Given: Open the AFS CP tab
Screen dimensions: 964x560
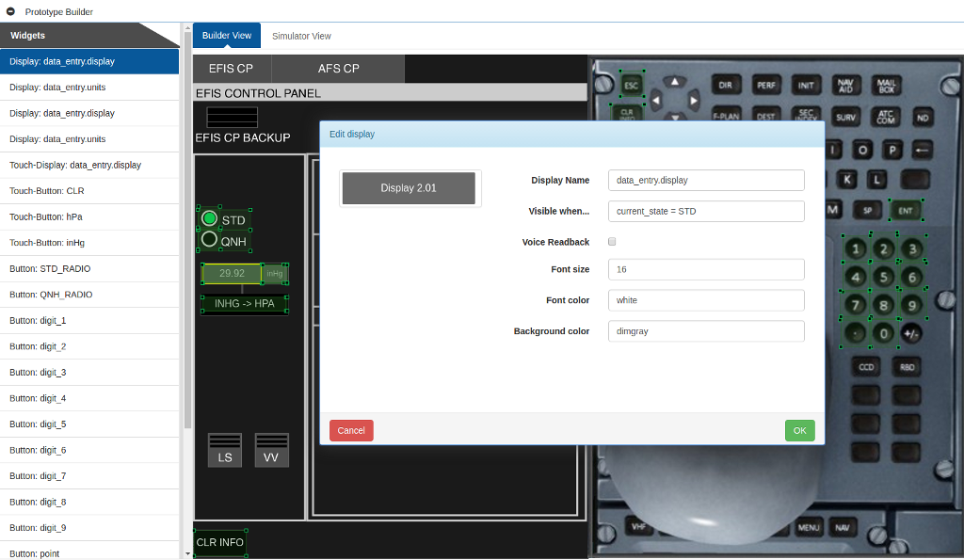Looking at the screenshot, I should coord(338,68).
